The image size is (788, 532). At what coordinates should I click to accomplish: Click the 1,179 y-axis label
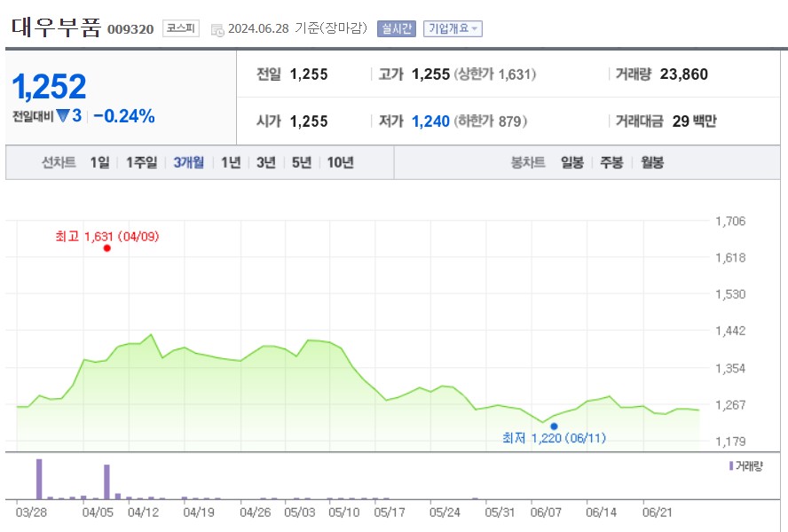[x=730, y=441]
